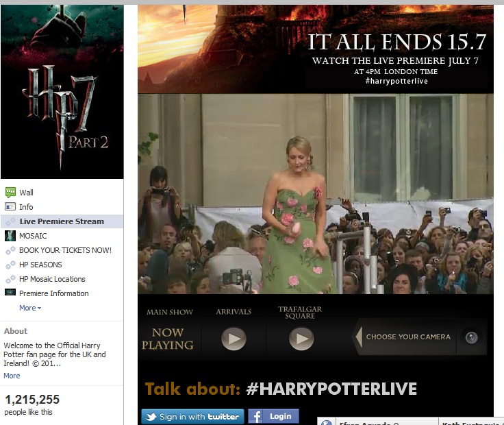Screen dimensions: 504x425
Task: Open the MOSAIC tab
Action: 33,236
